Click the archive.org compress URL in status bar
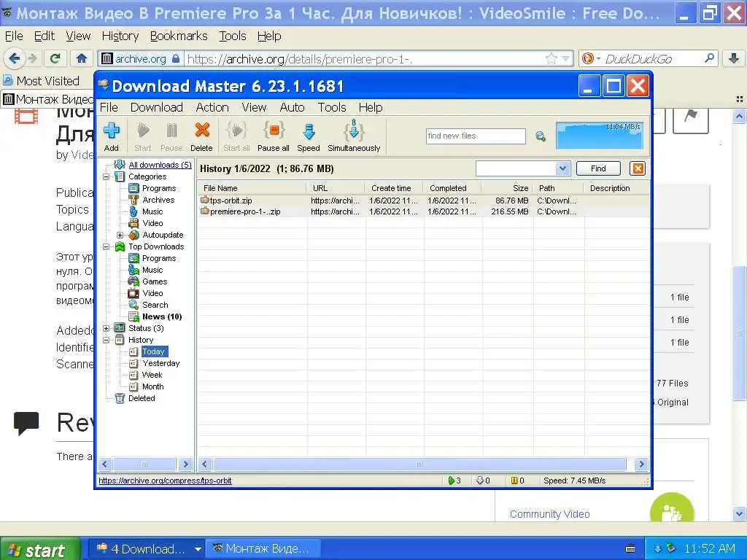This screenshot has height=560, width=747. pos(165,481)
